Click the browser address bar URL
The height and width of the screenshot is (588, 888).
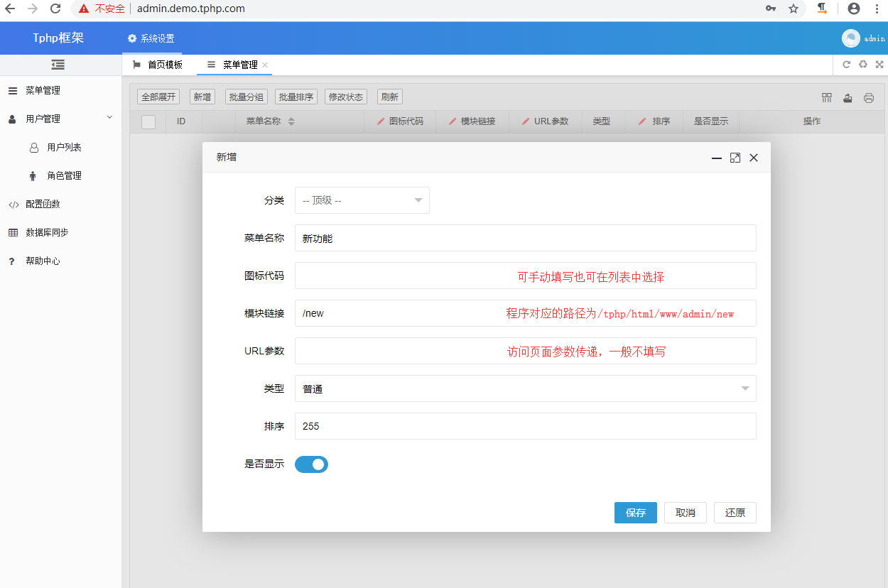(191, 9)
